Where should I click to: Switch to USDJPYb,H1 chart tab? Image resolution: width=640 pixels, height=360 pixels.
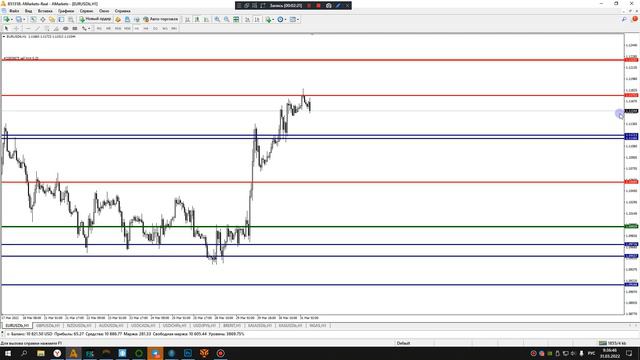[204, 326]
